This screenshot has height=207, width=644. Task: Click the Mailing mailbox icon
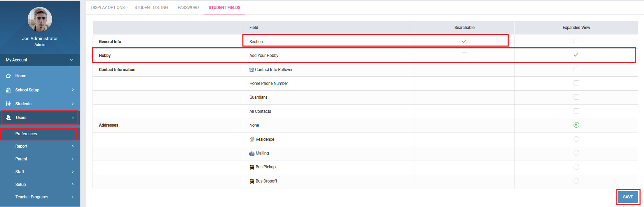(252, 154)
